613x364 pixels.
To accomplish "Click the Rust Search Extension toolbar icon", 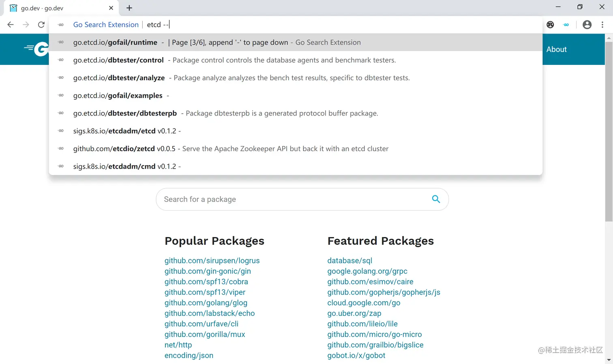I will point(550,25).
